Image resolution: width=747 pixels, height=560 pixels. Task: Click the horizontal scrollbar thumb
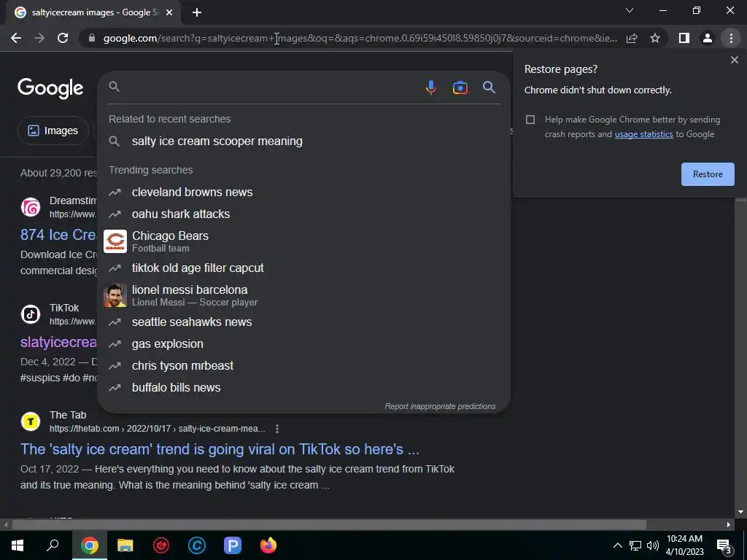click(x=329, y=525)
